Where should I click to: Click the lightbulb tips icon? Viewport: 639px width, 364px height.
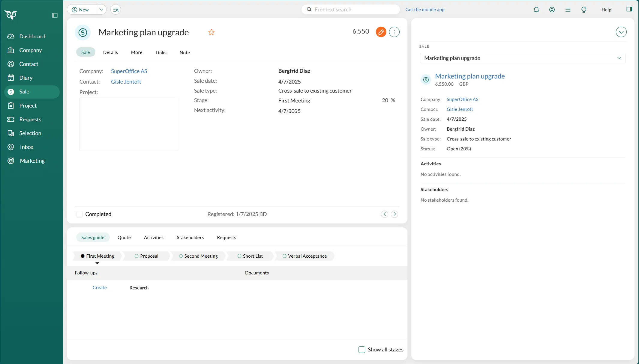point(583,10)
